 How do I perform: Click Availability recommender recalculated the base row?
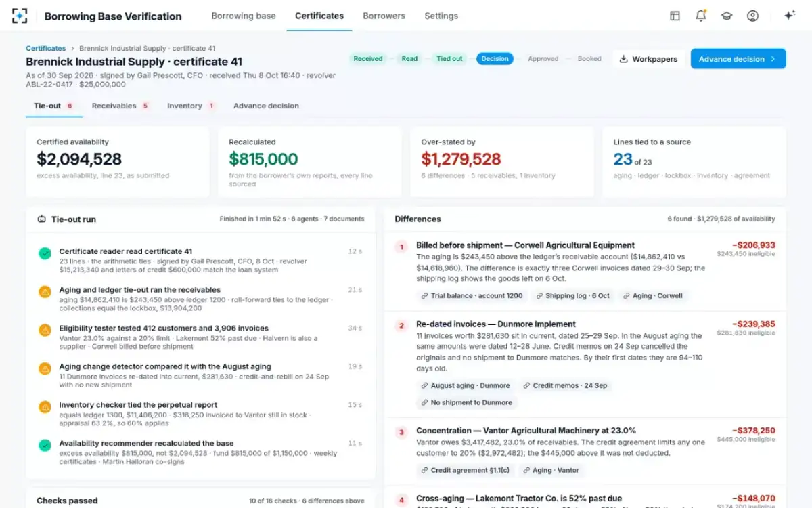tap(200, 452)
